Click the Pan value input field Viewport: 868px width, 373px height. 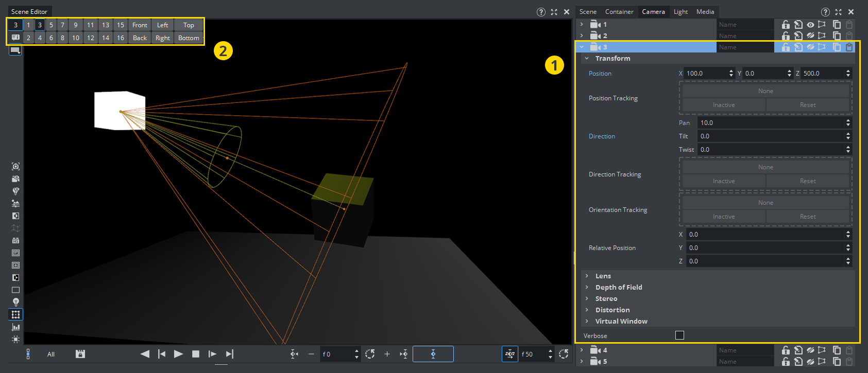(x=770, y=123)
